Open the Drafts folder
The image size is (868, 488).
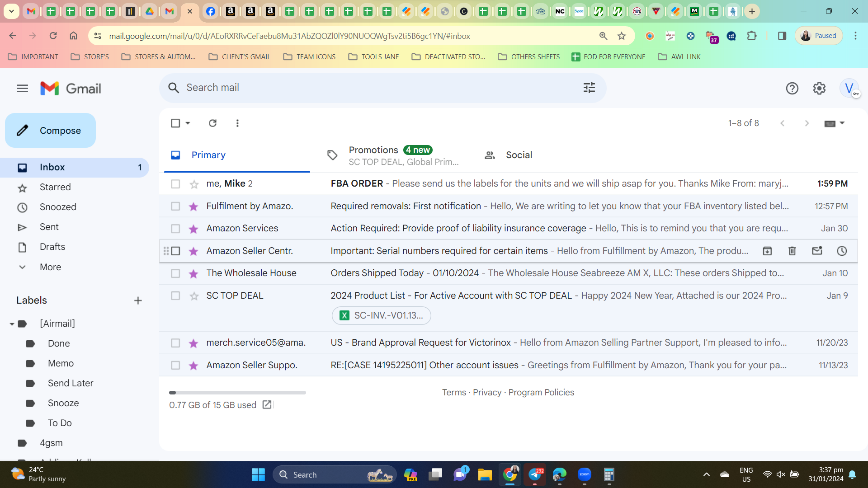[x=52, y=247]
